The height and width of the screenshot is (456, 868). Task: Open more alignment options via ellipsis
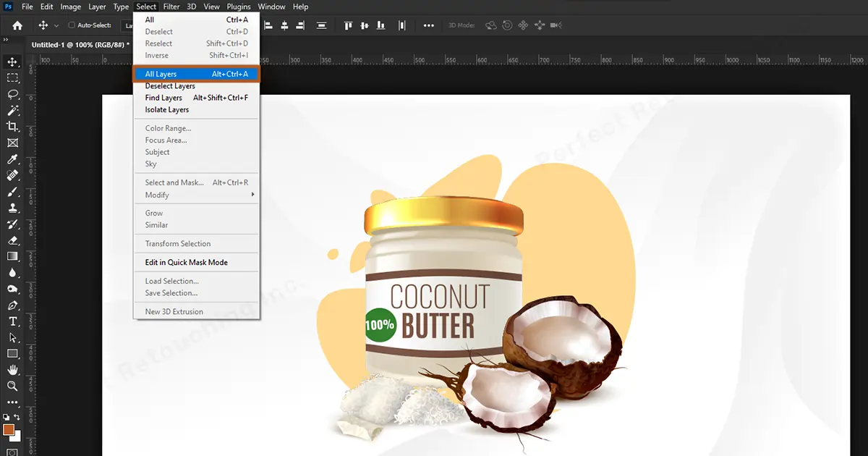[x=428, y=25]
